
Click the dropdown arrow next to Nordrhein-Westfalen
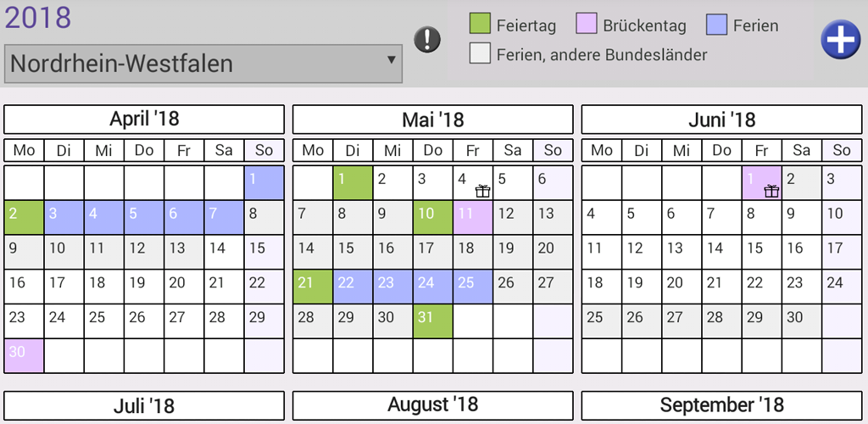tap(392, 59)
